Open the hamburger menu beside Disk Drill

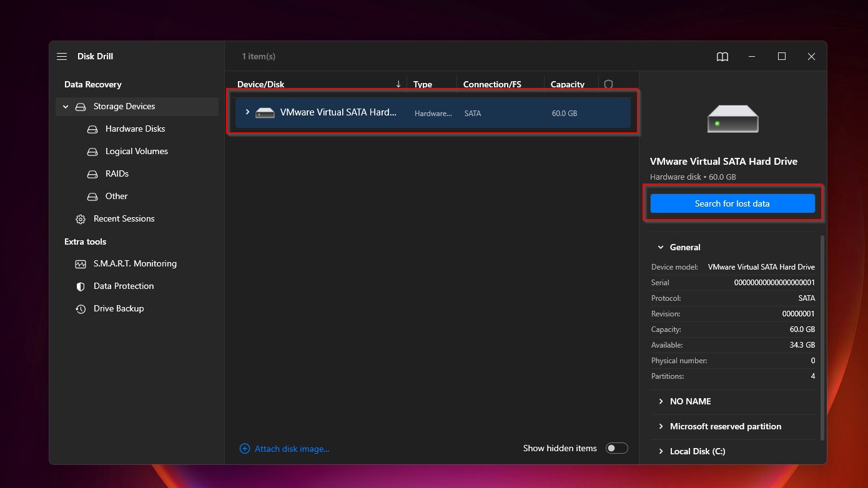pos(62,56)
